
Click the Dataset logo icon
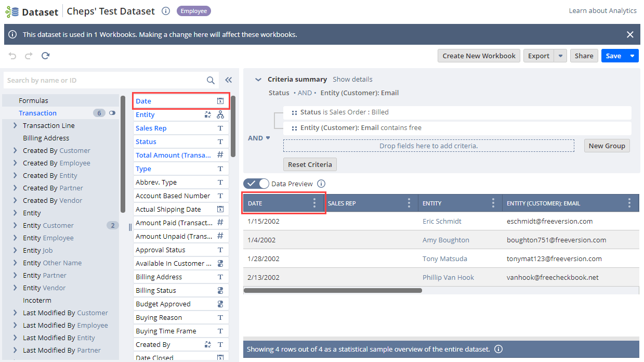coord(12,11)
